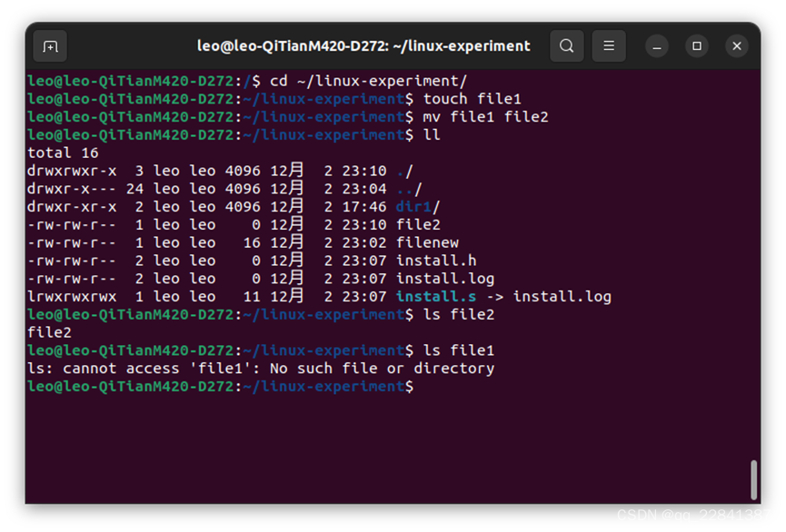Maximize the terminal window
Image resolution: width=786 pixels, height=532 pixels.
pos(696,45)
